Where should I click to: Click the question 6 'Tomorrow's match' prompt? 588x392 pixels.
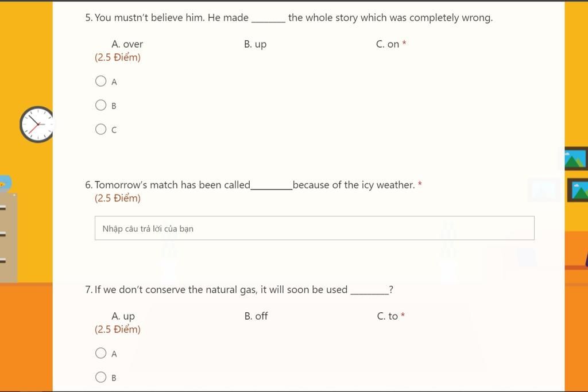250,185
